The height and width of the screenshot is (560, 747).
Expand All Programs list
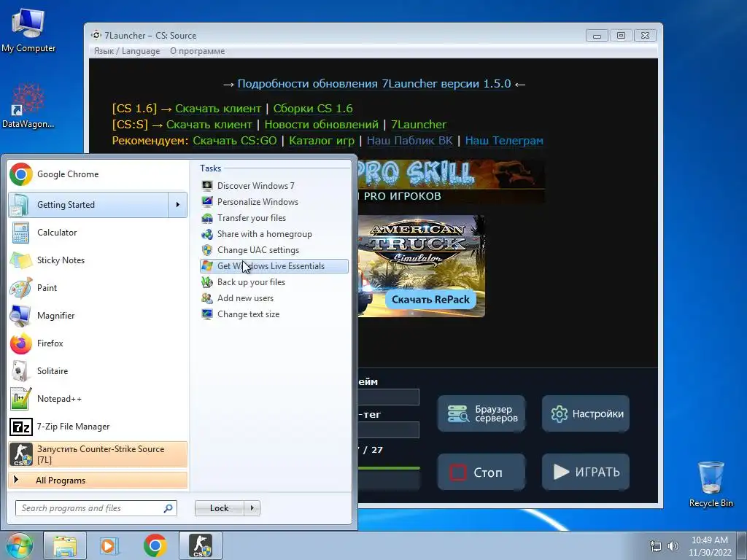[x=98, y=480]
